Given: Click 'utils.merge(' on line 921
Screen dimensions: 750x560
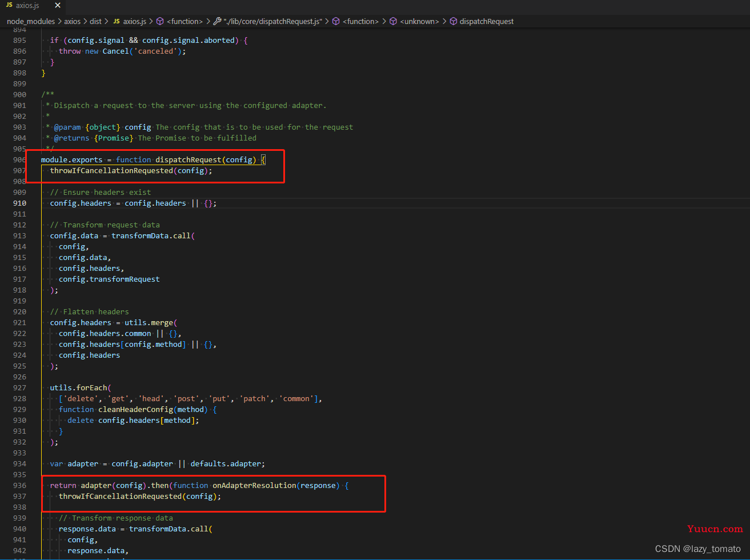Looking at the screenshot, I should coord(151,322).
